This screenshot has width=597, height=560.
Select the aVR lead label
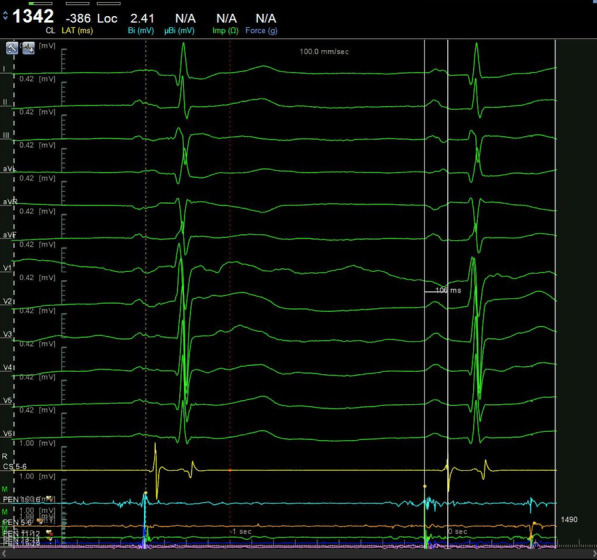(10, 202)
